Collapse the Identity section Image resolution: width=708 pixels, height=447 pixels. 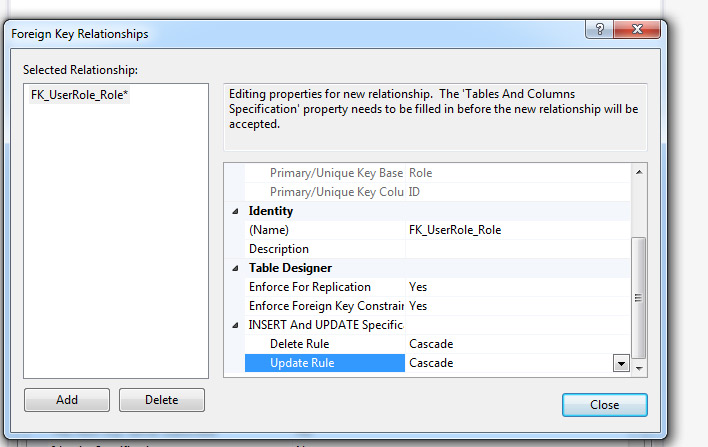point(236,211)
